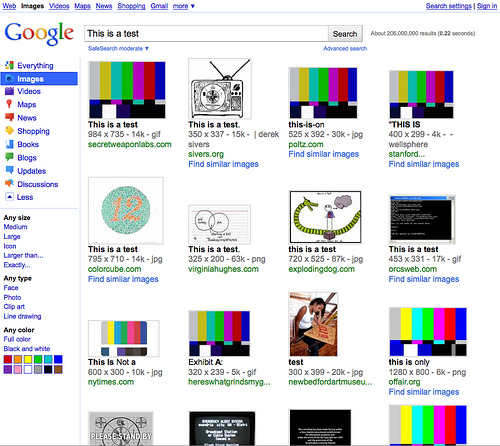The height and width of the screenshot is (446, 500).
Task: Select the Everything search icon
Action: click(9, 65)
